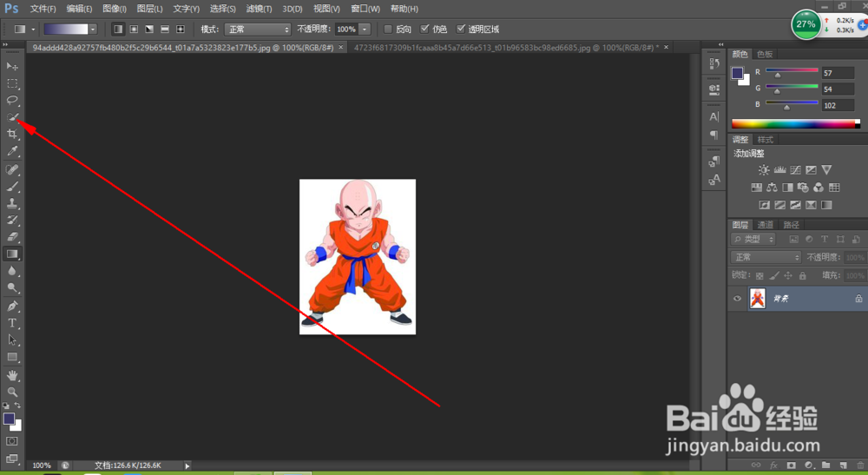Open the layer filter 类型 dropdown
Screen dimensions: 868x475
(x=753, y=239)
